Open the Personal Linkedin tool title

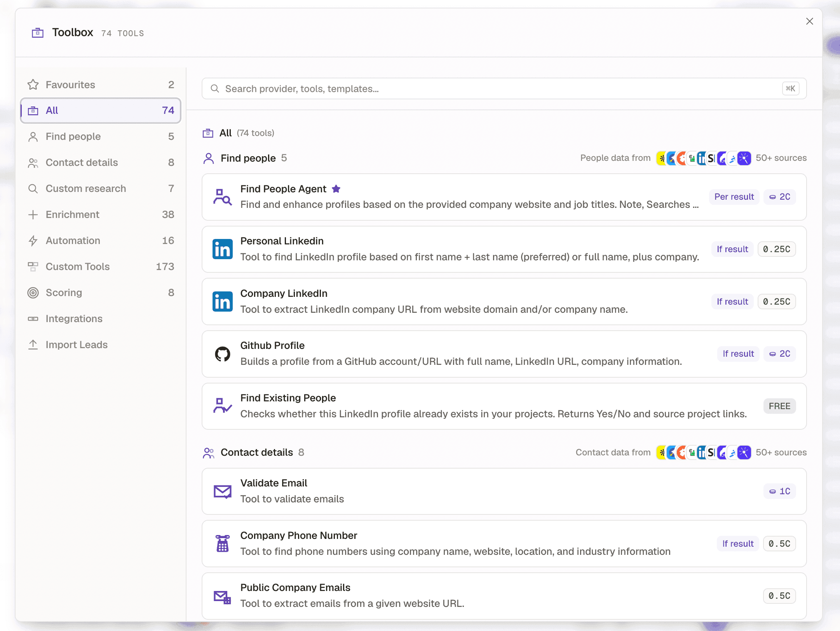(282, 241)
